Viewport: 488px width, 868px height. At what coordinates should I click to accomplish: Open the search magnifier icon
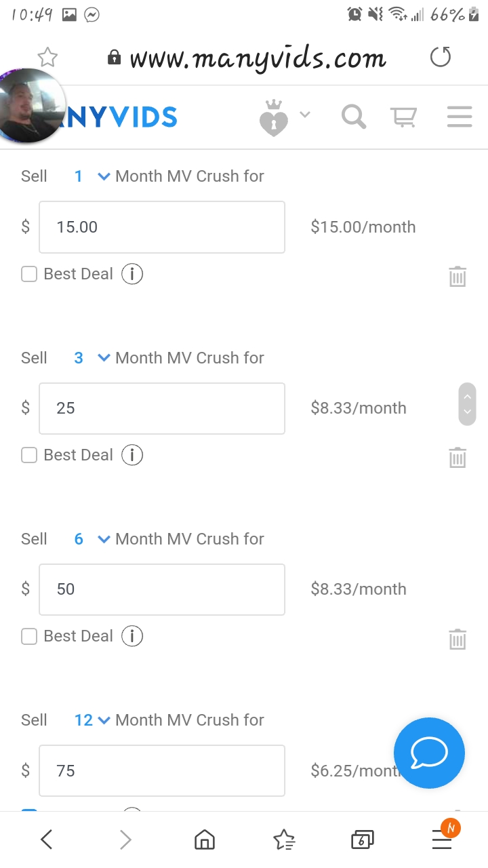pyautogui.click(x=354, y=117)
